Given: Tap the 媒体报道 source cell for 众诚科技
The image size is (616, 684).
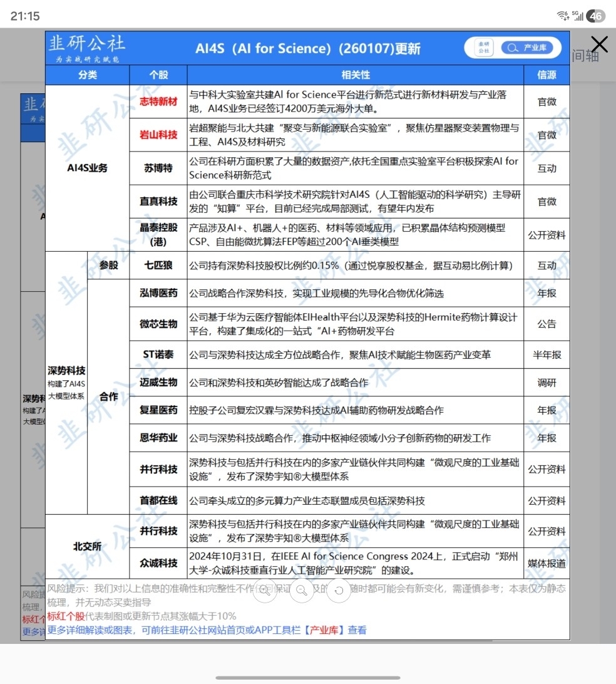Looking at the screenshot, I should pos(547,563).
